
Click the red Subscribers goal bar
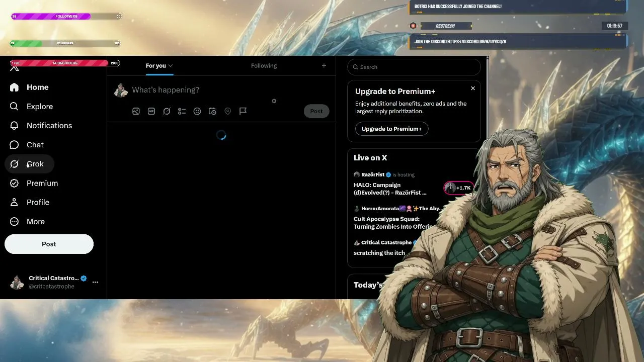pyautogui.click(x=65, y=63)
